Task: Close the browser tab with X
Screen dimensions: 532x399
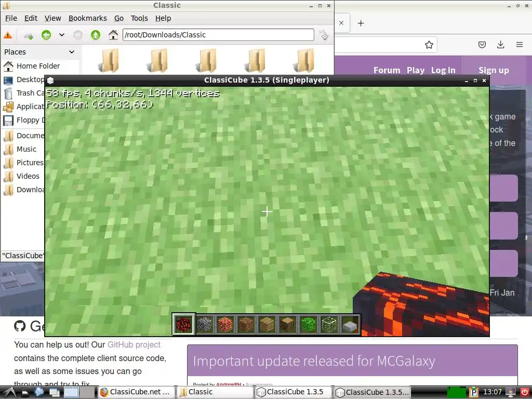Action: tap(341, 23)
